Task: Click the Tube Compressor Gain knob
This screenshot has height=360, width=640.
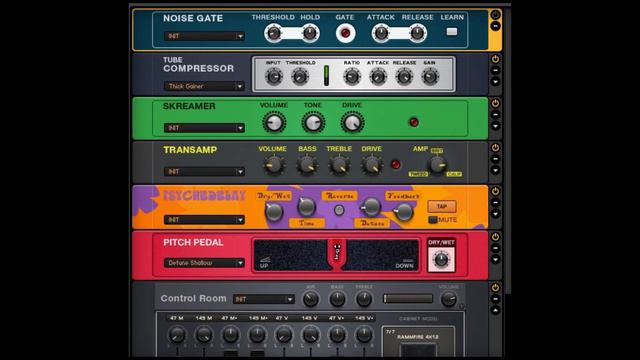Action: 430,76
